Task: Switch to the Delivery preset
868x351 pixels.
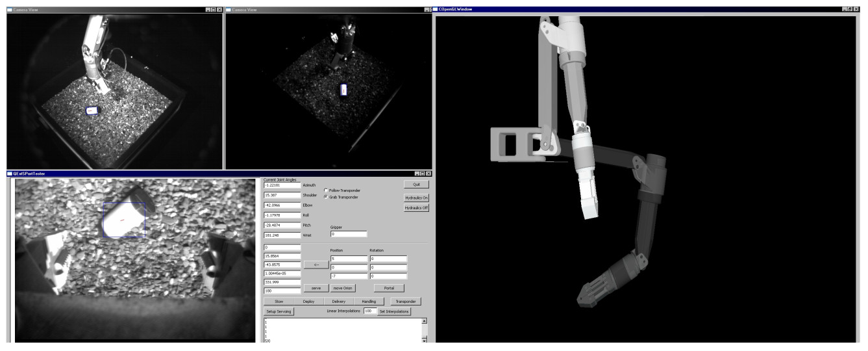Action: (338, 302)
